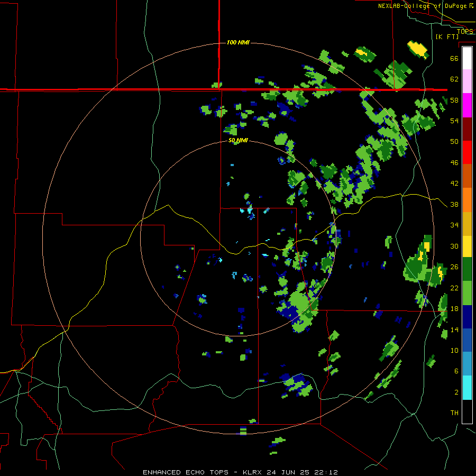Click the legend value 2
Viewport: 476px width, 476px height.
tap(456, 392)
